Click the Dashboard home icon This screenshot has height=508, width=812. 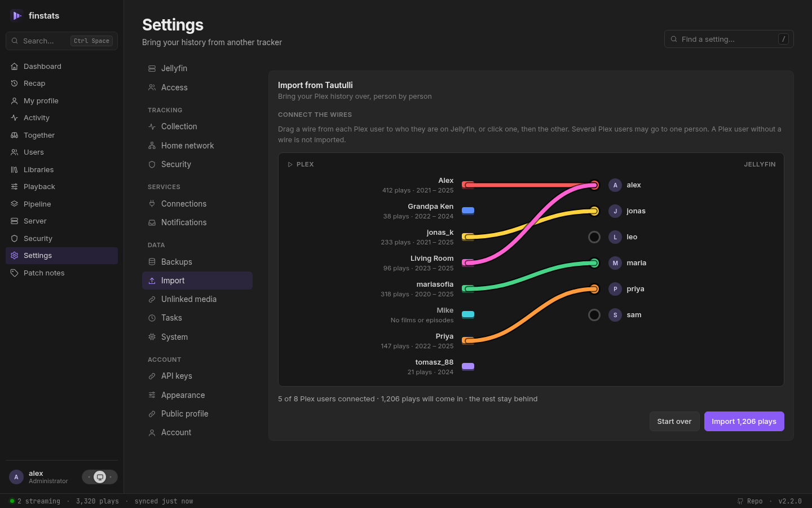14,67
